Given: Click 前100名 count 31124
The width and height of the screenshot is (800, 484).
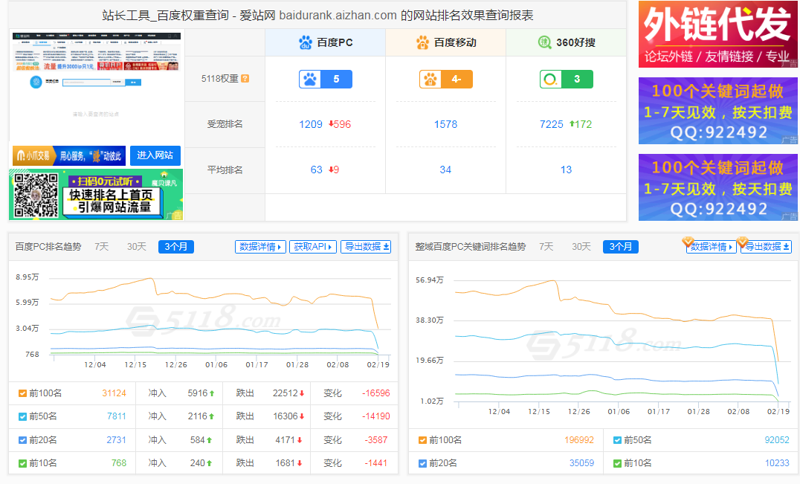Looking at the screenshot, I should point(114,393).
